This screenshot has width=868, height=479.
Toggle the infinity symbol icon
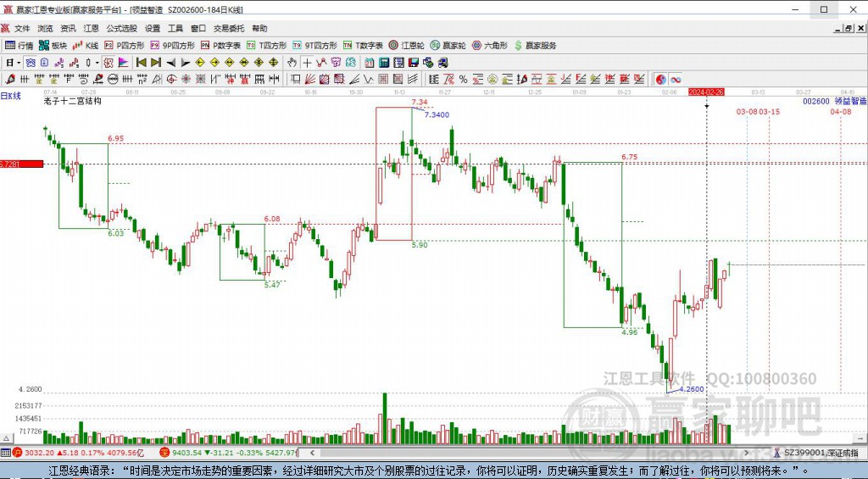tap(676, 79)
